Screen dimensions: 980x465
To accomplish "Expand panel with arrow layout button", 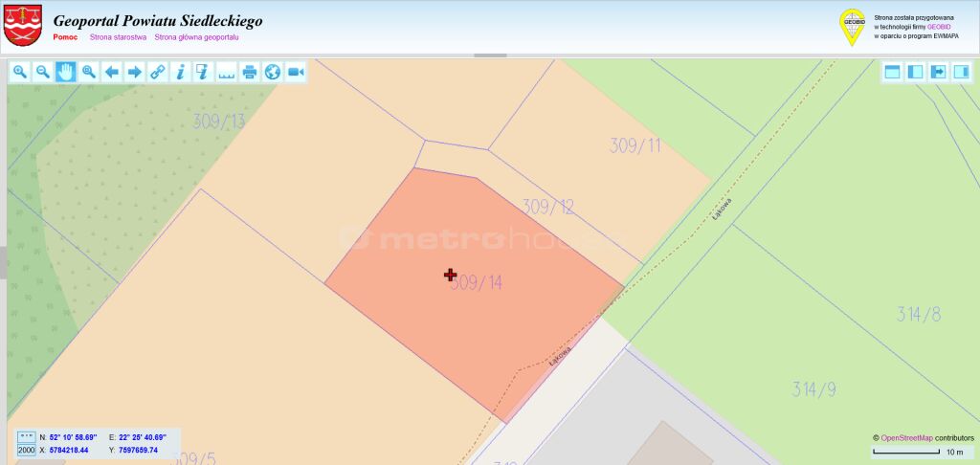I will tap(939, 72).
